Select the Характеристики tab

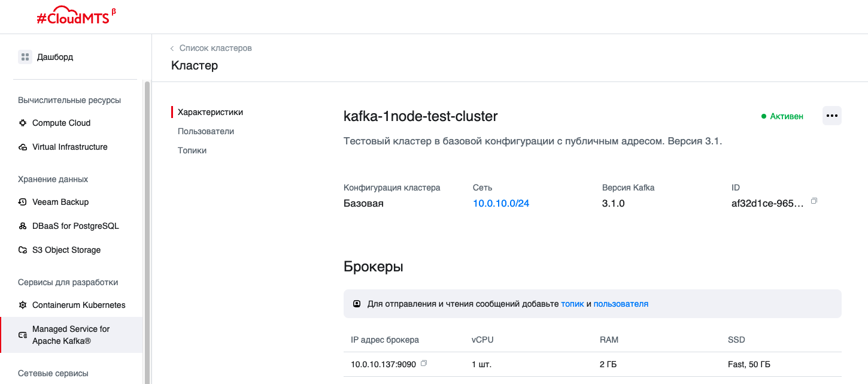(210, 112)
